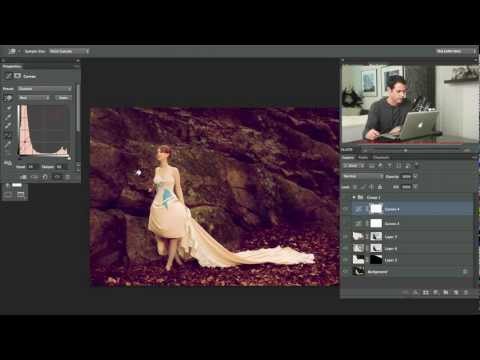Add a layer mask from Layers panel bottom

[426, 292]
